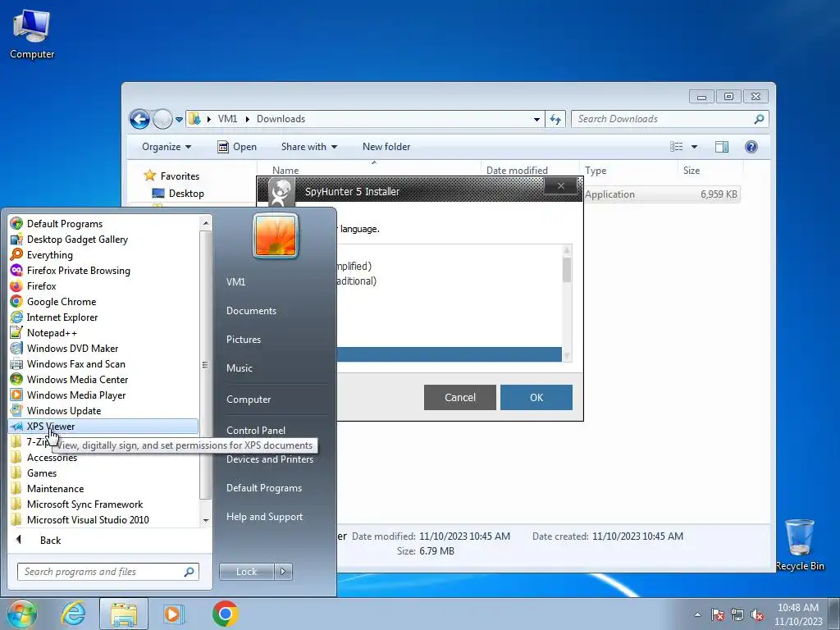This screenshot has height=630, width=840.
Task: Click the Explorer Back navigation arrow
Action: [139, 119]
